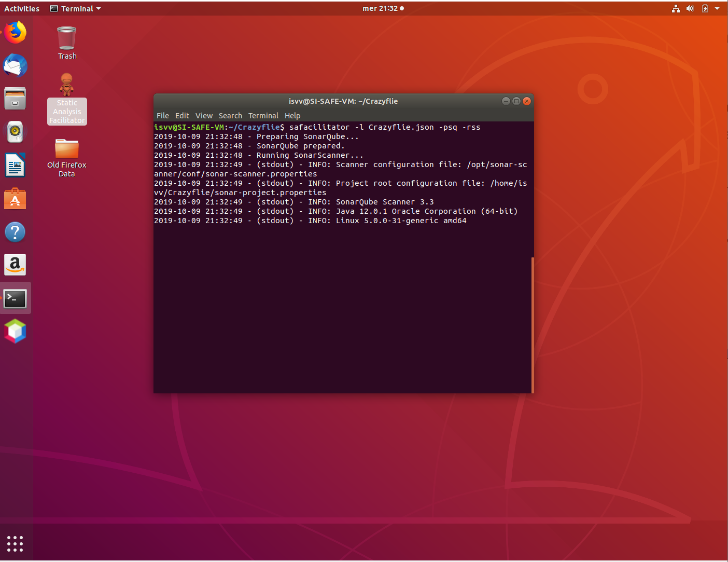Open the Files manager in dock
The image size is (728, 562).
pyautogui.click(x=15, y=99)
